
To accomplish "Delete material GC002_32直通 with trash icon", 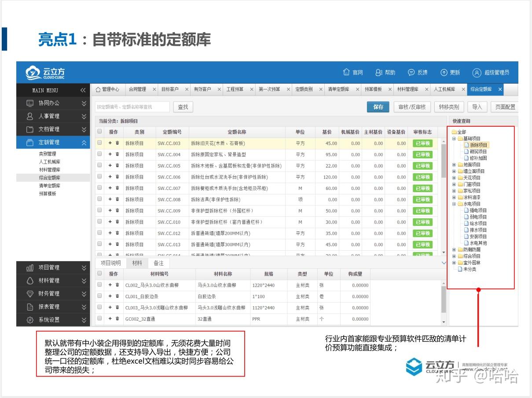I will (117, 319).
